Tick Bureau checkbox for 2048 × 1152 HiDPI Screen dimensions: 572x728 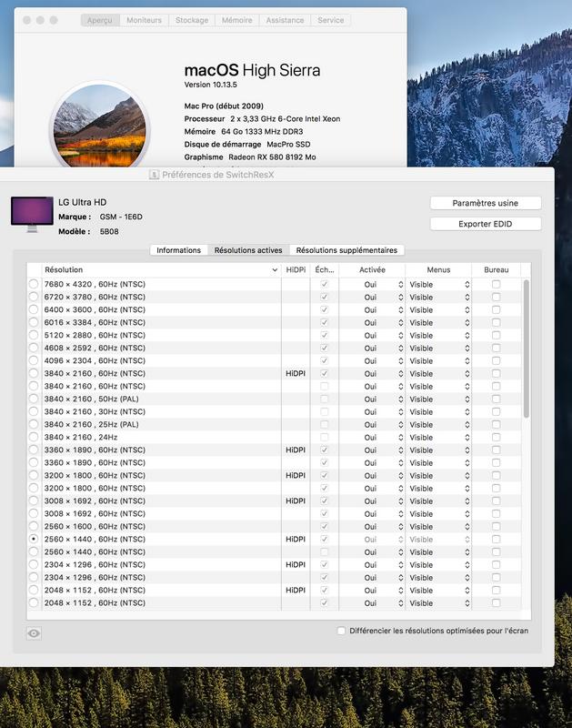click(496, 590)
